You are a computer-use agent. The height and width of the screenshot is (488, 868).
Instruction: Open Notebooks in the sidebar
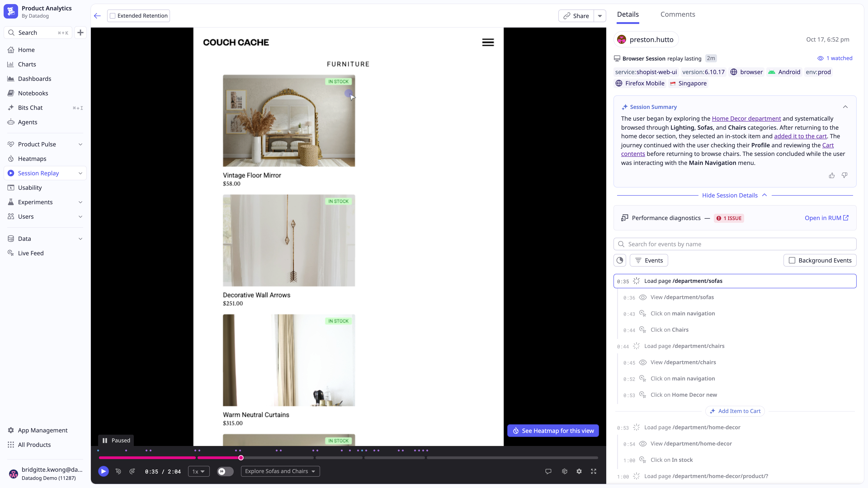(45, 93)
